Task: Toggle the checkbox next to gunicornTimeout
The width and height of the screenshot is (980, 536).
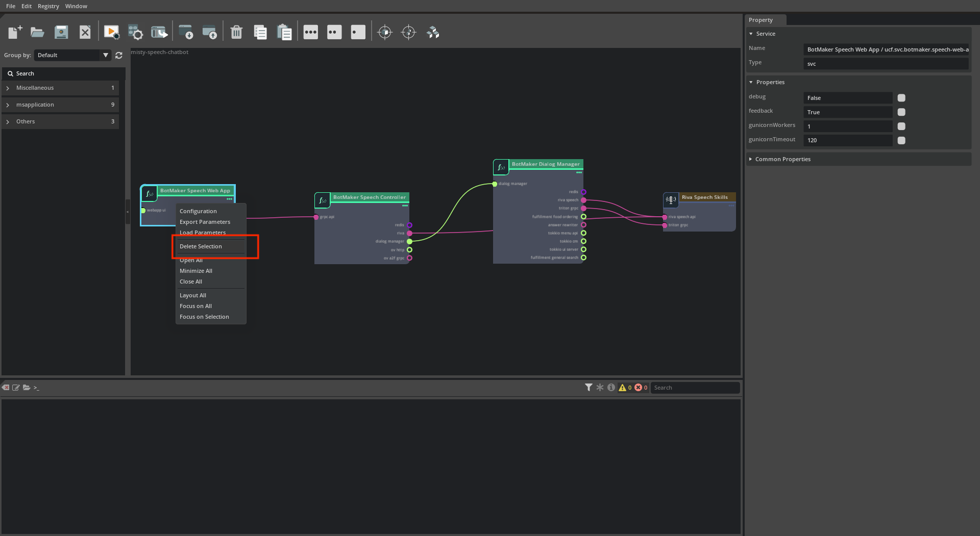Action: click(901, 140)
